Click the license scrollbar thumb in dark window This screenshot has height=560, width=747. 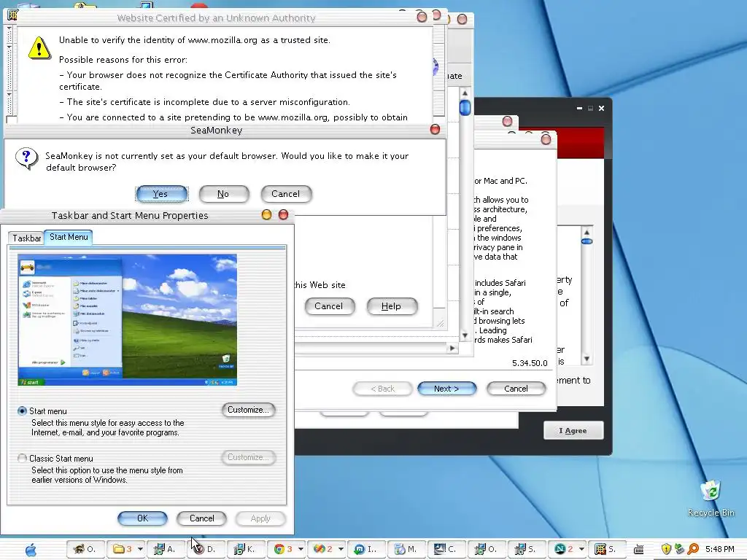coord(587,241)
